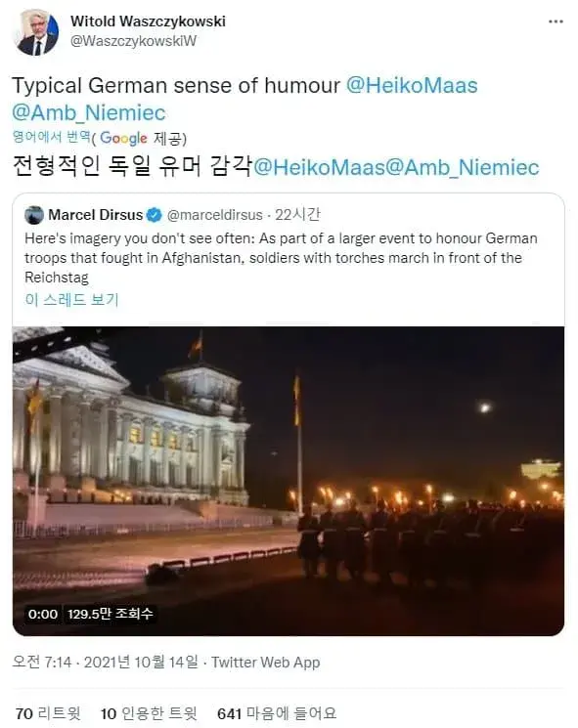The image size is (578, 728).
Task: Play the Reichstag torch march video
Action: pos(289,481)
